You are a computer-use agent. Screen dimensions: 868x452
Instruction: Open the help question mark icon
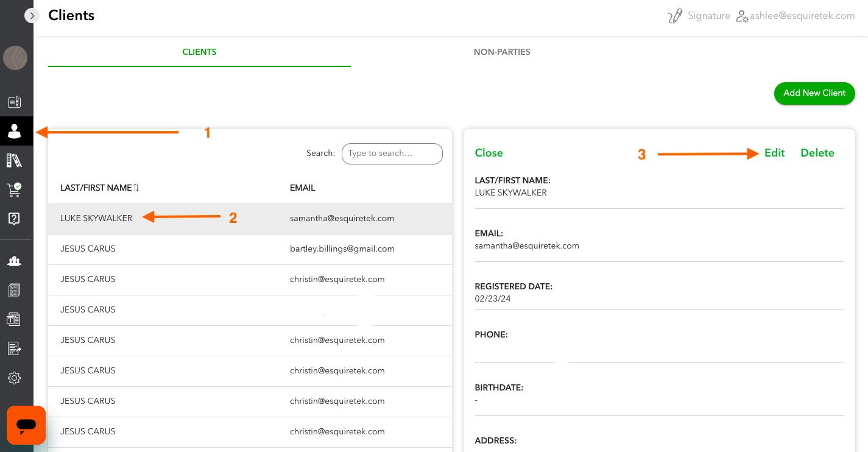coord(15,218)
